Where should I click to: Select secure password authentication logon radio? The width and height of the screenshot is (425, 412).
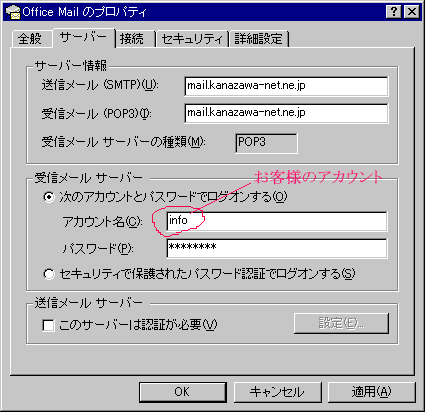tap(49, 274)
